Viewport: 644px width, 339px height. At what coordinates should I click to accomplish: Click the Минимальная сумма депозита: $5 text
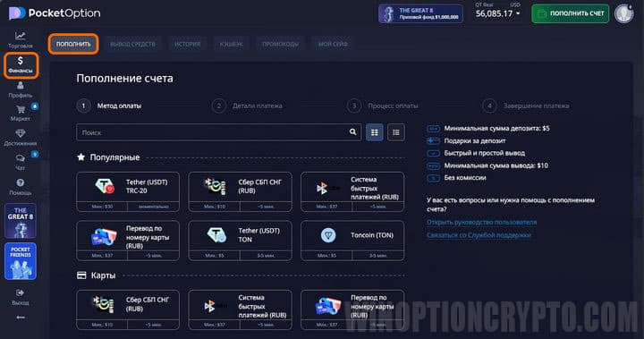point(496,128)
